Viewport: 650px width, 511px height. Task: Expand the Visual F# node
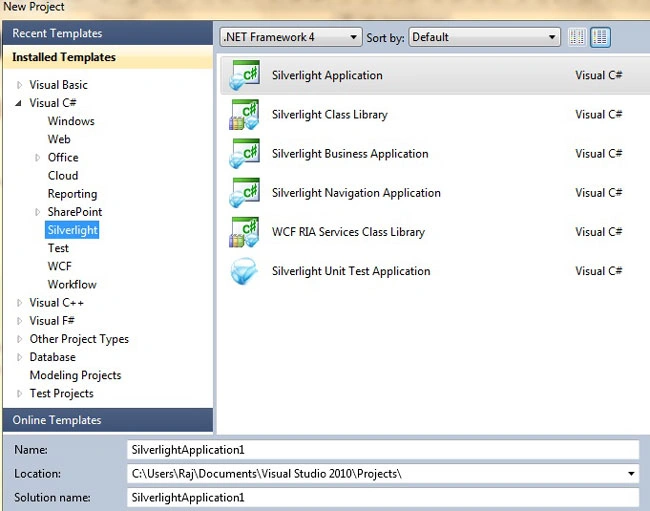click(19, 321)
